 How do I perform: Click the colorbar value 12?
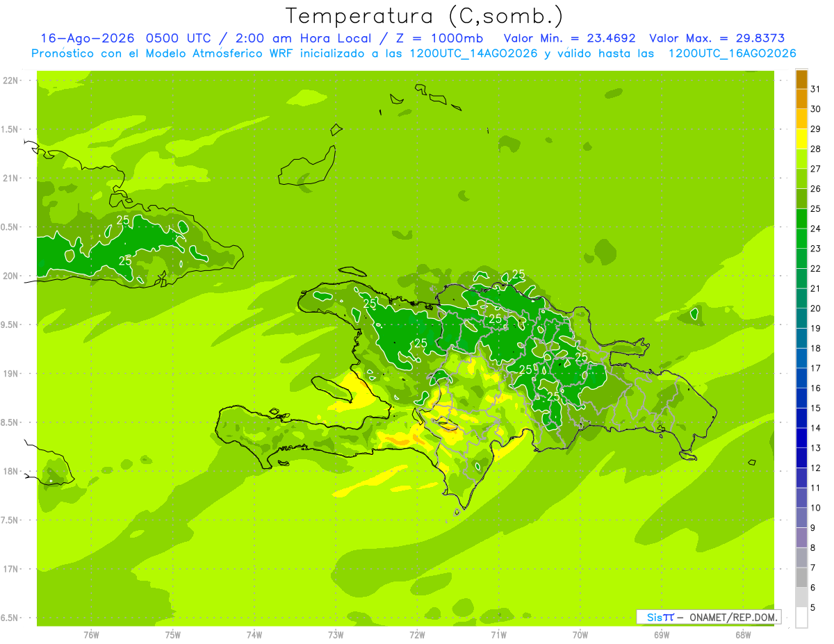816,468
